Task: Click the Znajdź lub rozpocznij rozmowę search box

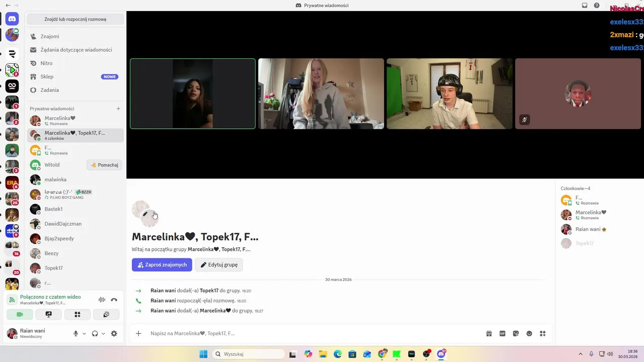Action: coord(75,19)
